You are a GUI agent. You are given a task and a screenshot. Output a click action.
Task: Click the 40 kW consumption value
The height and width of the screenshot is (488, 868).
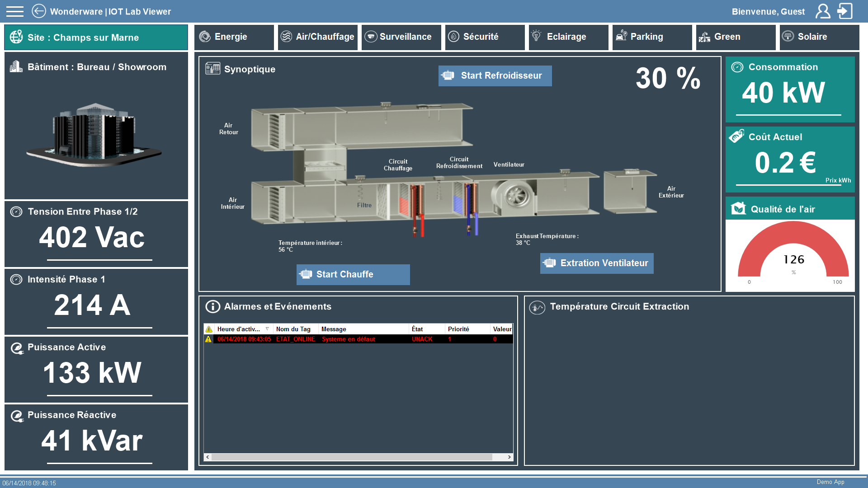pos(784,93)
